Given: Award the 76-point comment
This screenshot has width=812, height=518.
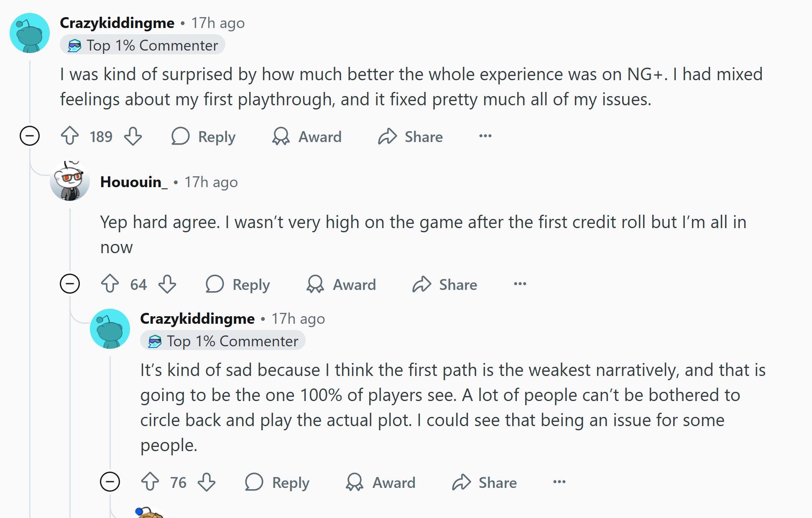Looking at the screenshot, I should click(381, 482).
